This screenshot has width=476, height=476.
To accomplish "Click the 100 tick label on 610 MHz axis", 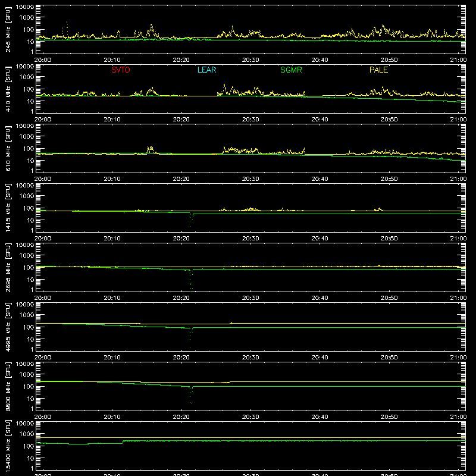I will pyautogui.click(x=29, y=149).
